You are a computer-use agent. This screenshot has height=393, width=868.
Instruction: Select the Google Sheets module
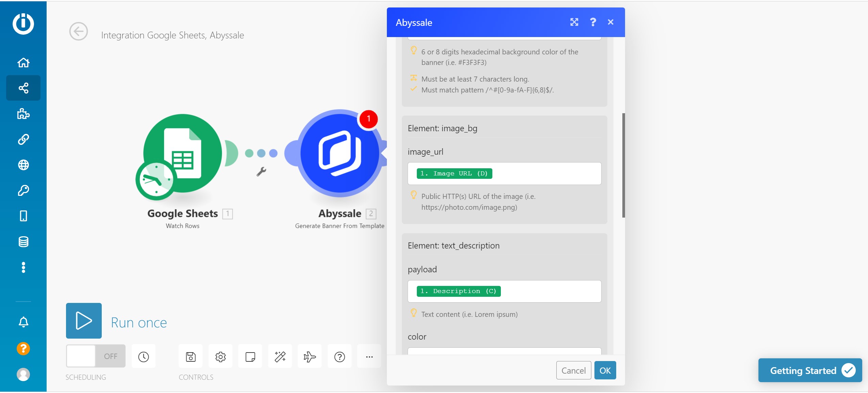tap(183, 153)
